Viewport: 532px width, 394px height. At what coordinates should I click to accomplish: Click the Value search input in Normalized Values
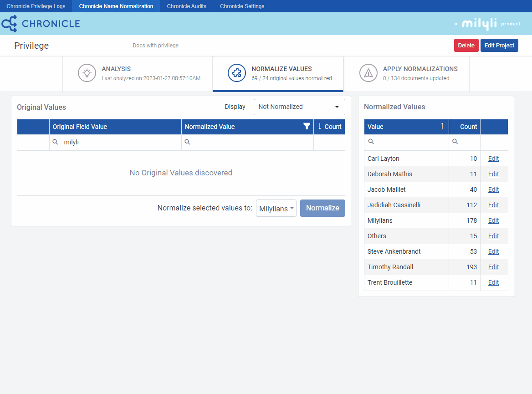[x=406, y=142]
